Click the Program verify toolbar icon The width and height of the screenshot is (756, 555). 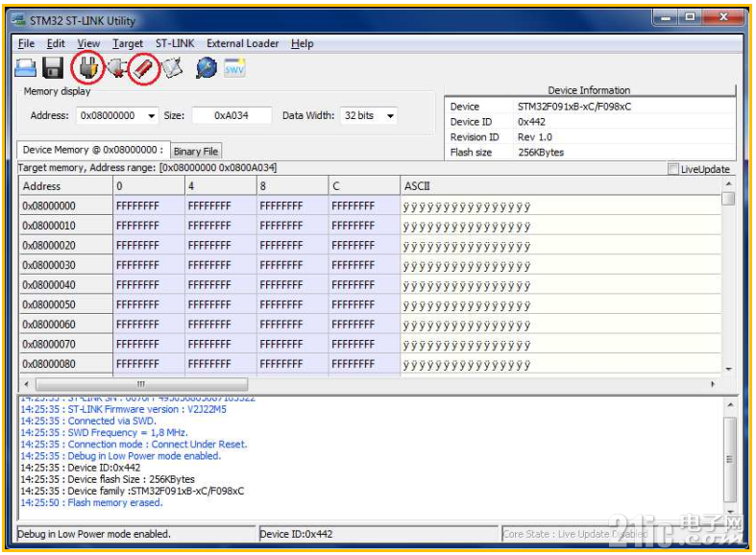tap(173, 68)
